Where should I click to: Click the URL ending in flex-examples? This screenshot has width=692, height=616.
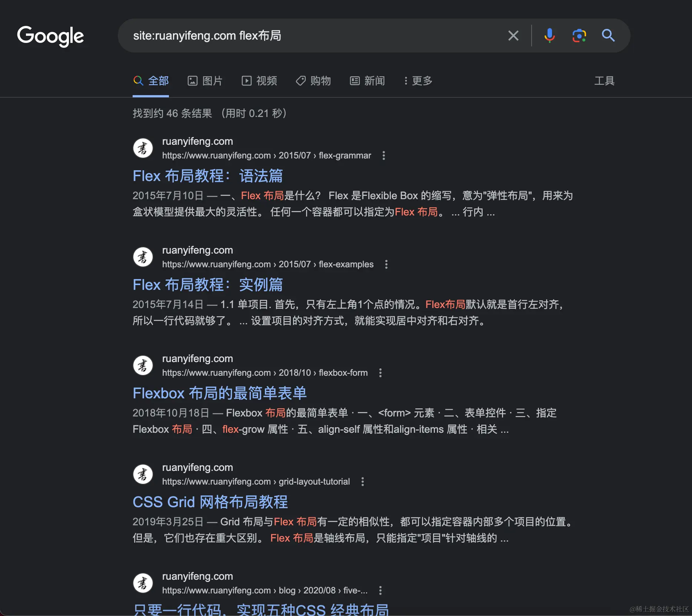click(268, 264)
